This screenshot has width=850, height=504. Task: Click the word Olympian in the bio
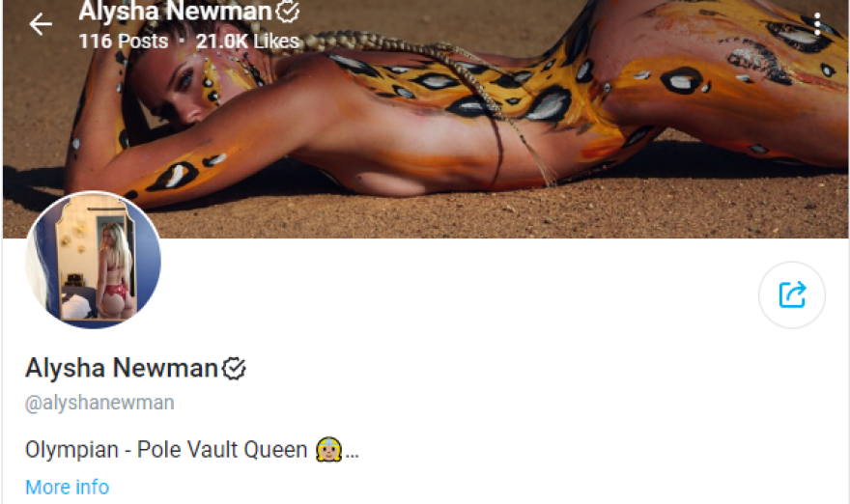click(x=71, y=450)
